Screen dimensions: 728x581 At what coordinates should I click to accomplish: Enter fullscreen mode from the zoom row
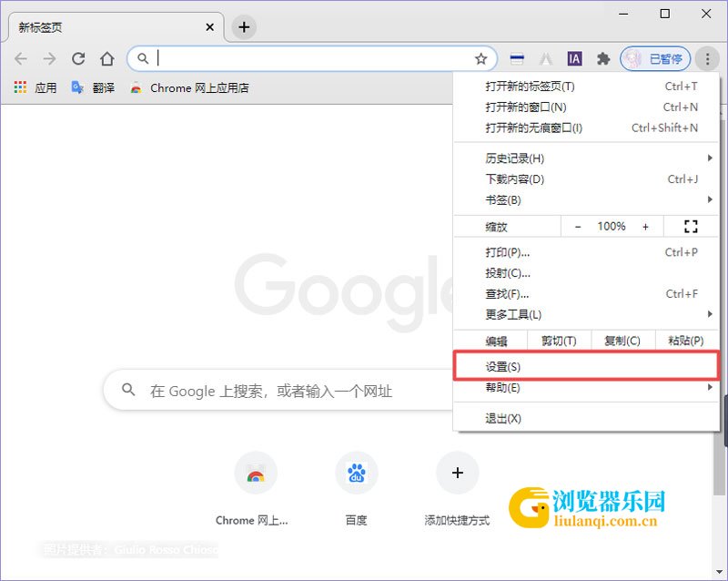691,227
